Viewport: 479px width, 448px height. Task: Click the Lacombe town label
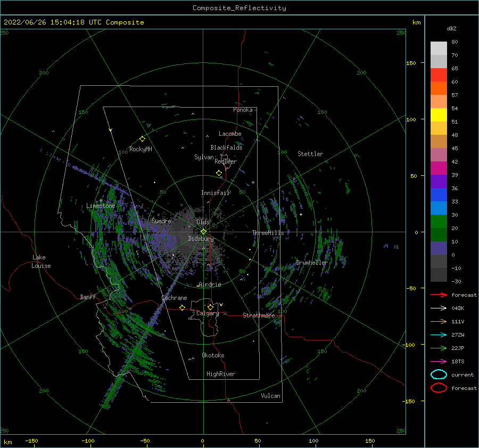pyautogui.click(x=230, y=134)
